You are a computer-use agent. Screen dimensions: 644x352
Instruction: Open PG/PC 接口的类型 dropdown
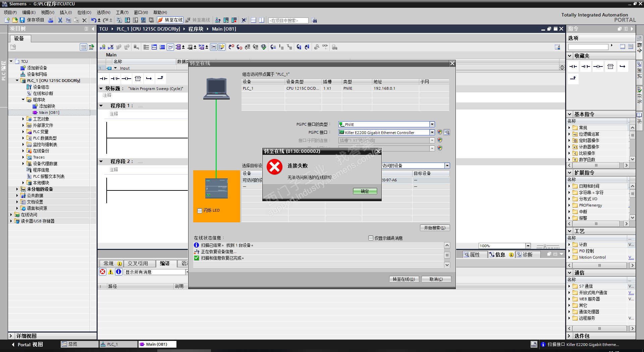coord(432,124)
